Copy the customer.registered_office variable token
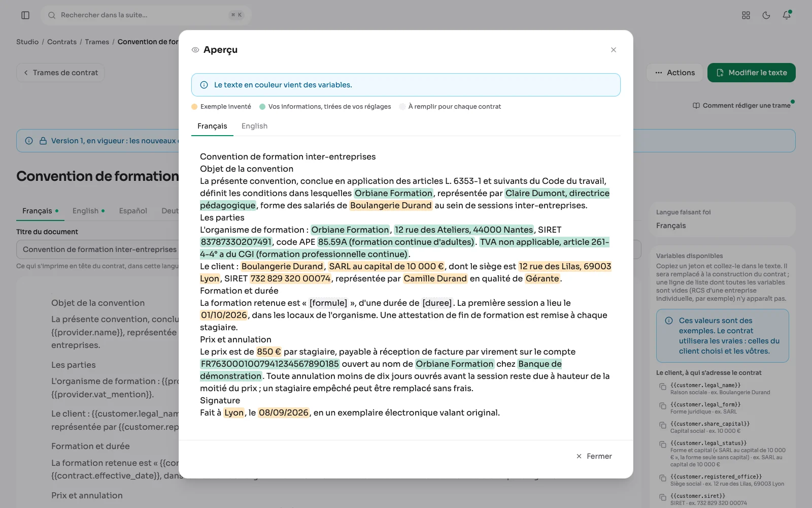The height and width of the screenshot is (508, 812). [x=663, y=479]
